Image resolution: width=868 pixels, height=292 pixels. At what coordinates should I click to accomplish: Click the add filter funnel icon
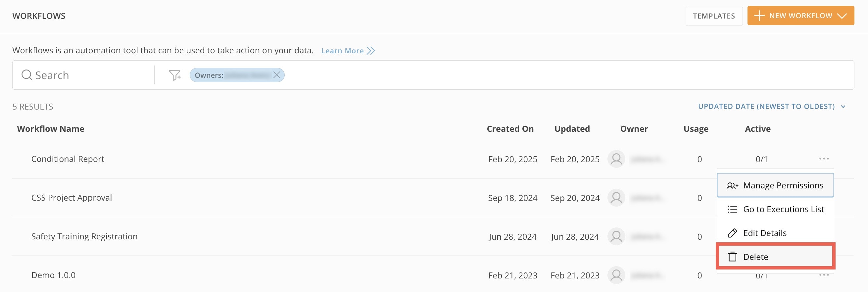(x=174, y=75)
